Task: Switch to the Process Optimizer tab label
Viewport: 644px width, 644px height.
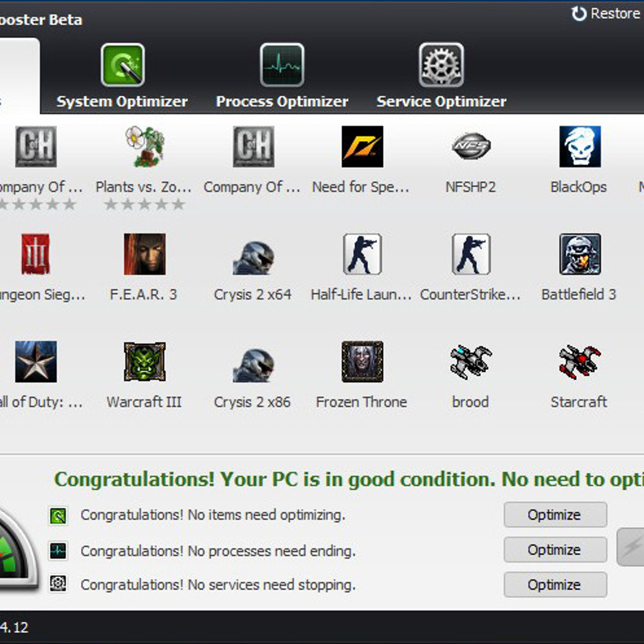Action: click(282, 101)
